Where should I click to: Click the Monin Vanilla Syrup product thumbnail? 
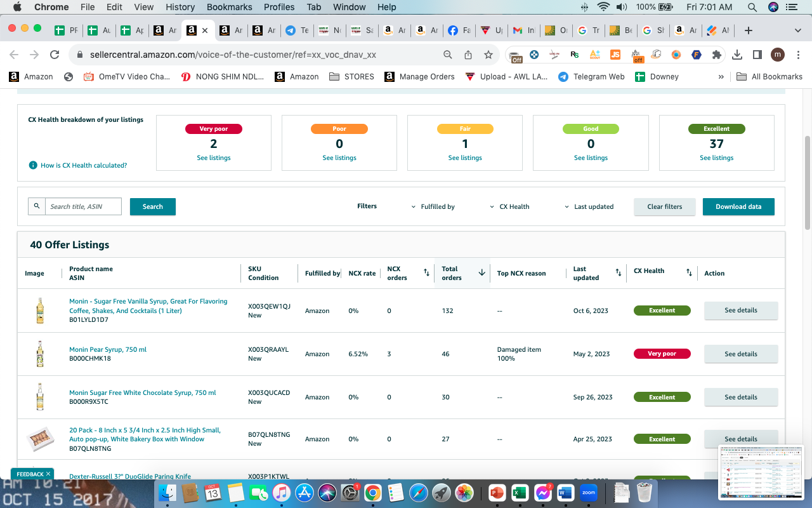[40, 311]
